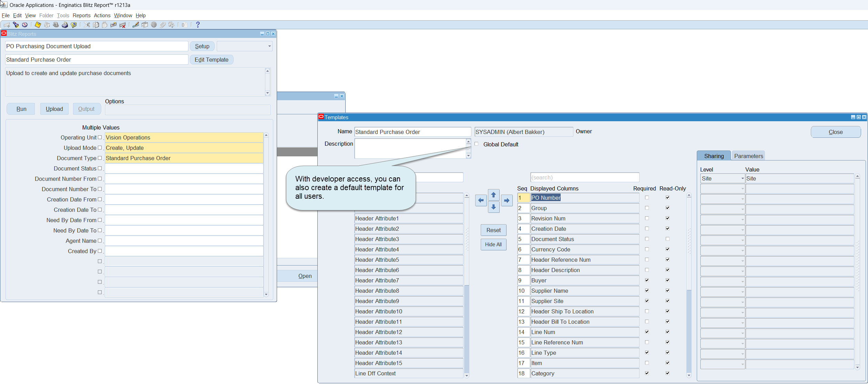Click the Clear Record eraser icon

[x=114, y=25]
